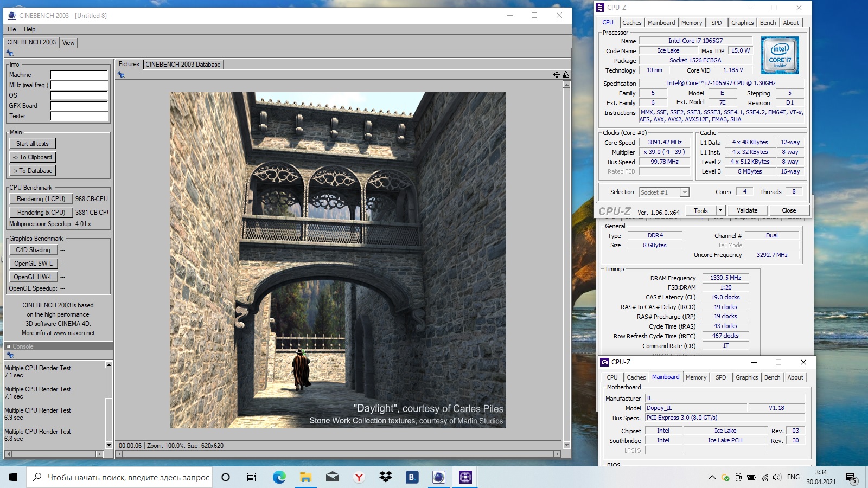Click the rendered Daylight picture

click(338, 260)
